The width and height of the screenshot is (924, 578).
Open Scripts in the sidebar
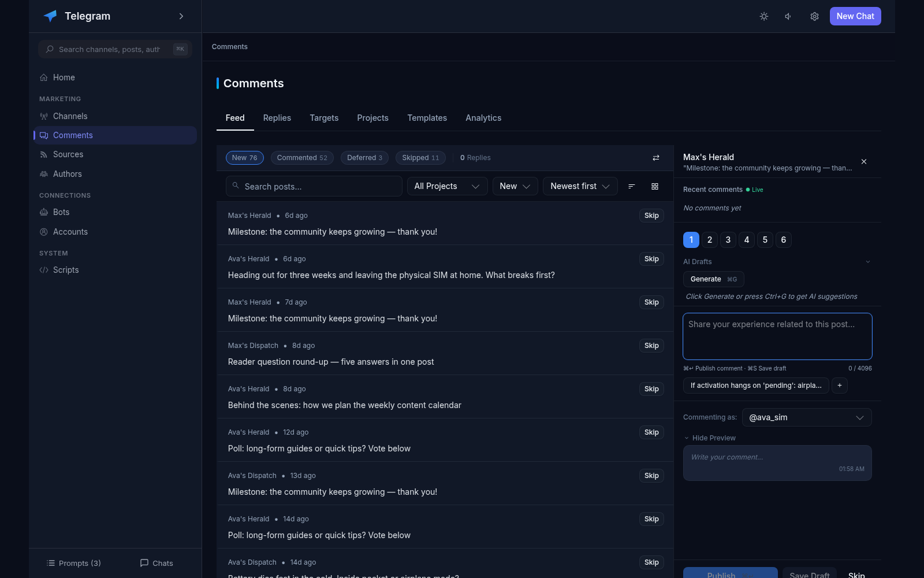coord(115,270)
